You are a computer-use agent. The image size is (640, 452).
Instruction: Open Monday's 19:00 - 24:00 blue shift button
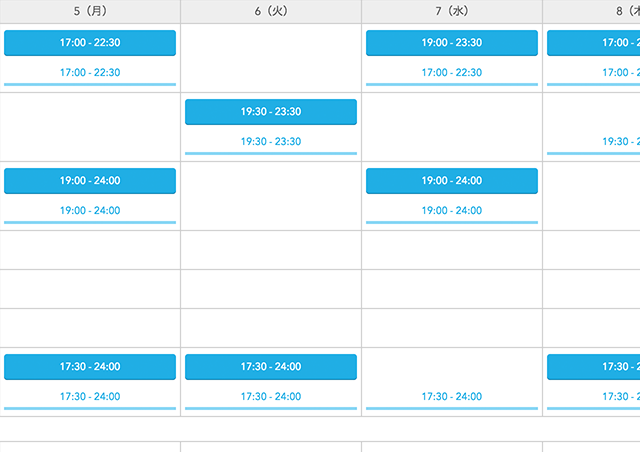(90, 181)
